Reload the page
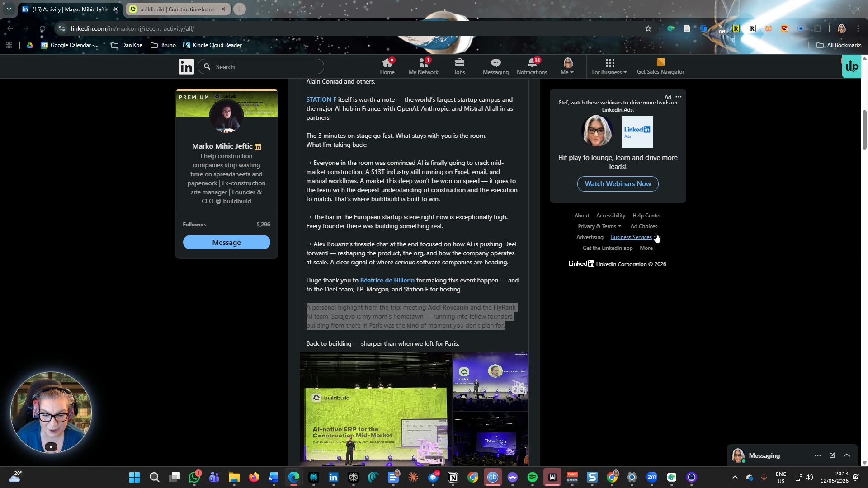868x488 pixels. [x=42, y=28]
